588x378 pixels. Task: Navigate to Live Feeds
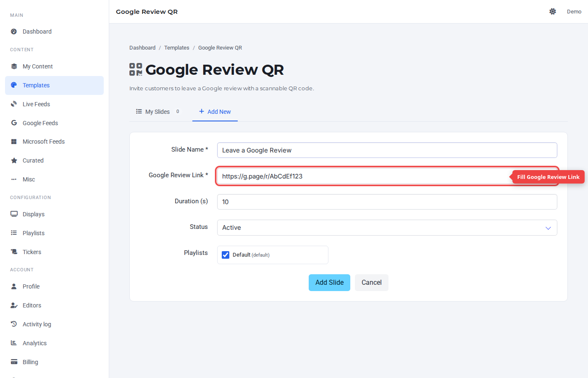pos(54,104)
